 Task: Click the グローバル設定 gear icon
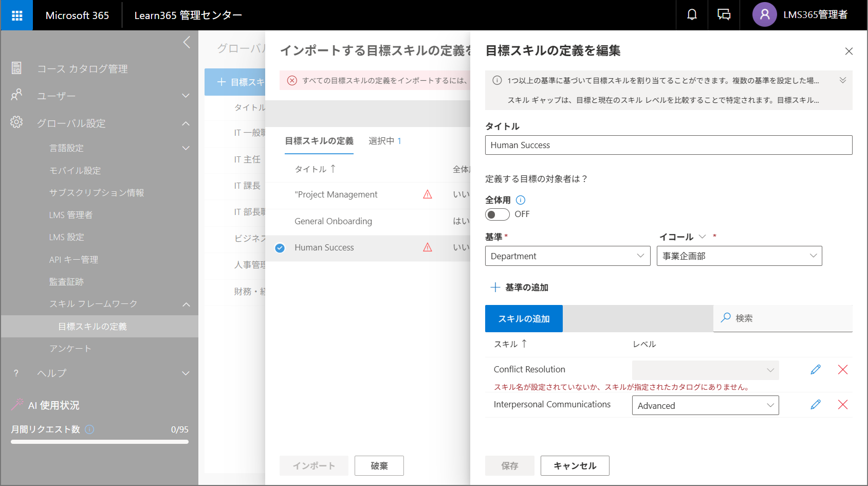click(x=16, y=122)
